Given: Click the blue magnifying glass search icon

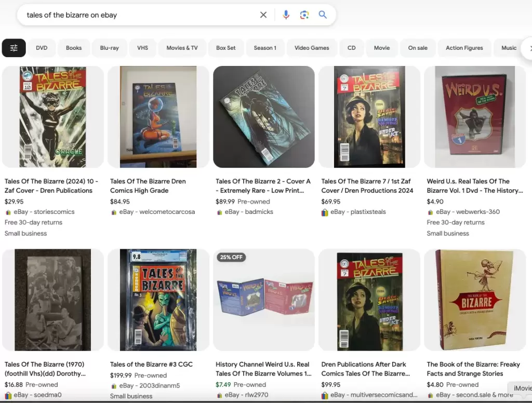Looking at the screenshot, I should point(323,15).
